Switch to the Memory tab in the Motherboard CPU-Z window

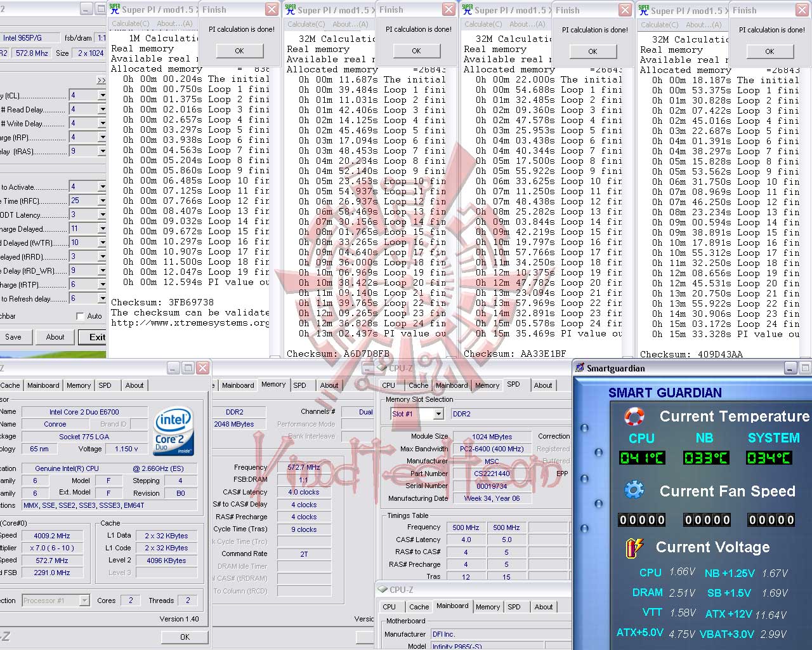pyautogui.click(x=488, y=607)
